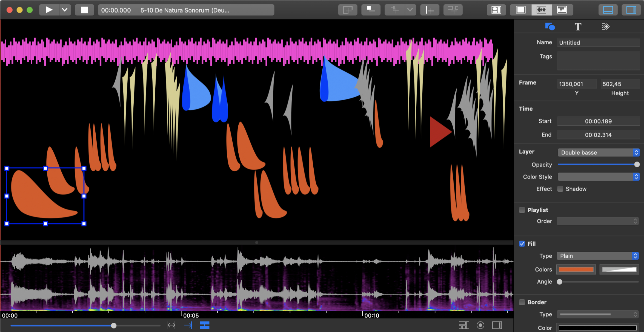Open the shape properties panel
This screenshot has width=644, height=332.
(x=550, y=26)
